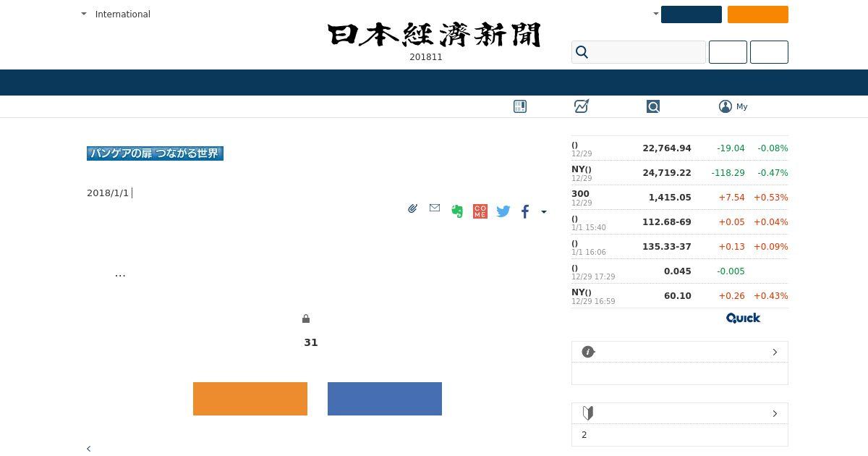
Task: Click the -0.005 change value
Action: pos(731,271)
